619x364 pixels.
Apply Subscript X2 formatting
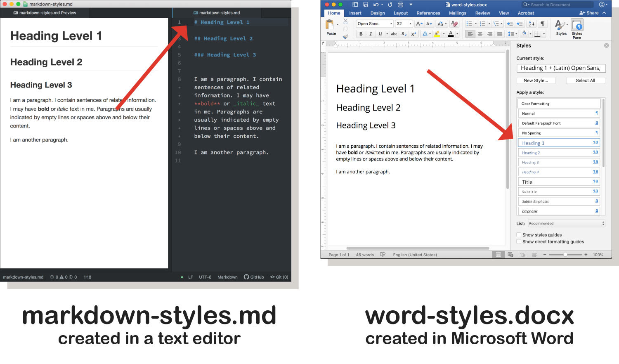pyautogui.click(x=404, y=34)
